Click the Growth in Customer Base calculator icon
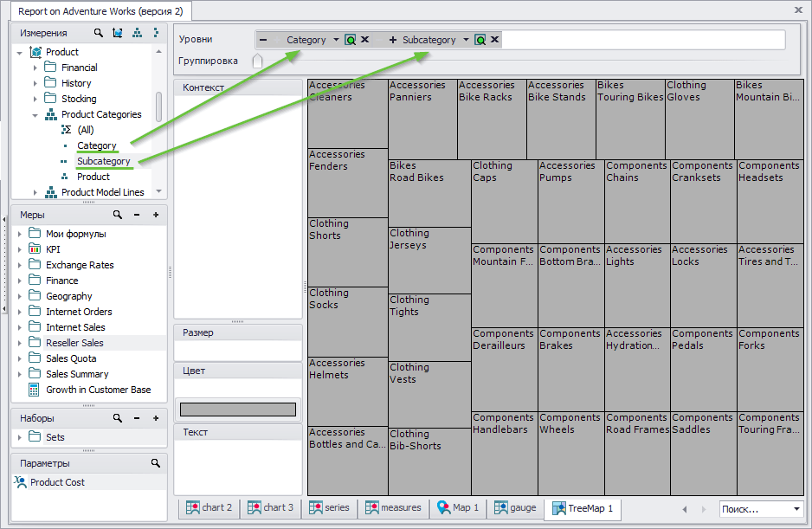This screenshot has height=529, width=812. pos(34,390)
